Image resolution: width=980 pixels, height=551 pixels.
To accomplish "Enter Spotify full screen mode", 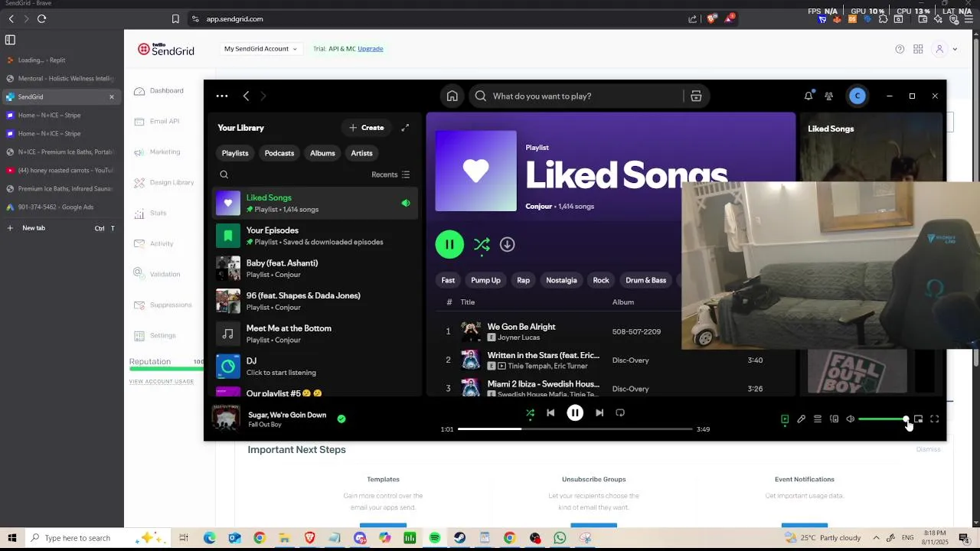I will (x=935, y=419).
